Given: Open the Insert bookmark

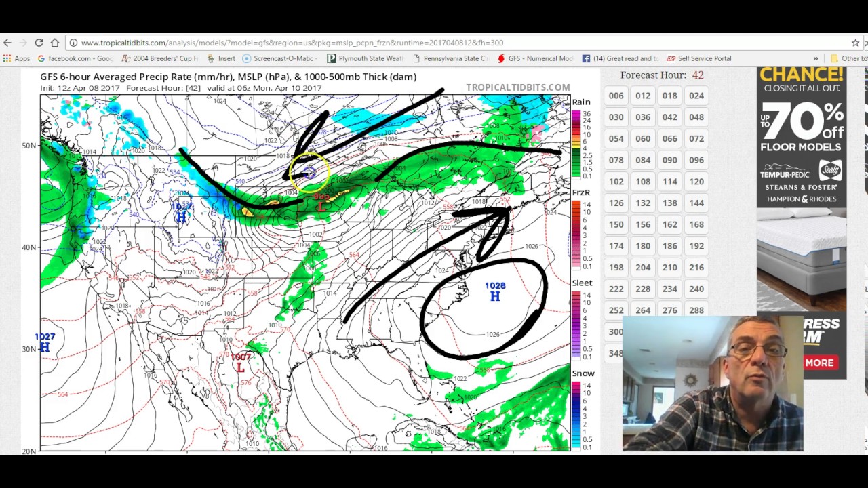Looking at the screenshot, I should pyautogui.click(x=221, y=58).
